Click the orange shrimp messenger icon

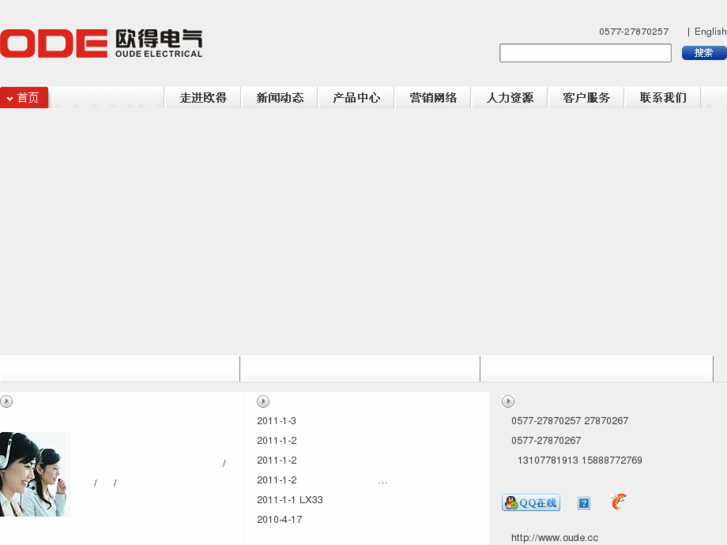click(619, 501)
